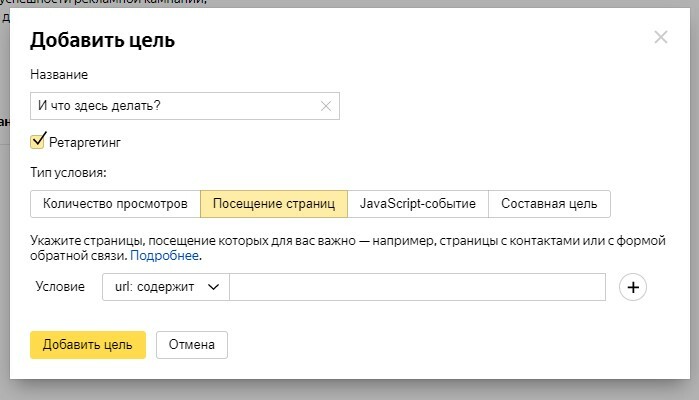The image size is (699, 400).
Task: Click the Тип условия label
Action: (68, 173)
